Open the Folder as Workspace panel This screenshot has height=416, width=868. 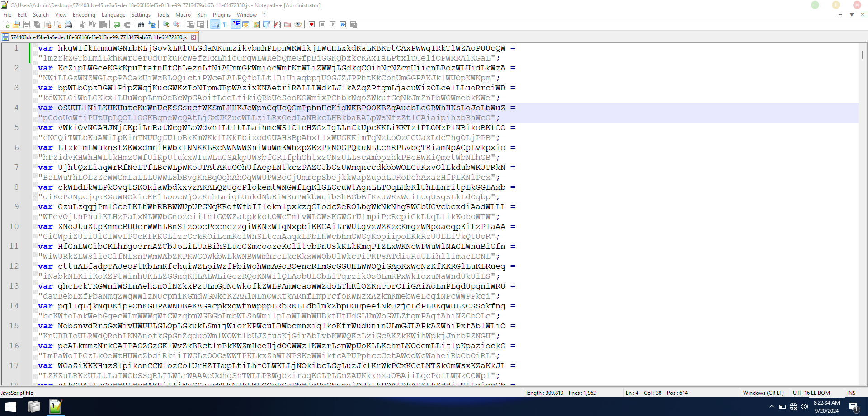[288, 24]
